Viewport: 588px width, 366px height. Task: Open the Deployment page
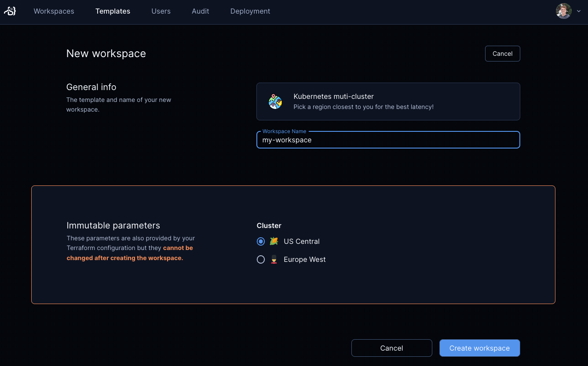[x=250, y=11]
